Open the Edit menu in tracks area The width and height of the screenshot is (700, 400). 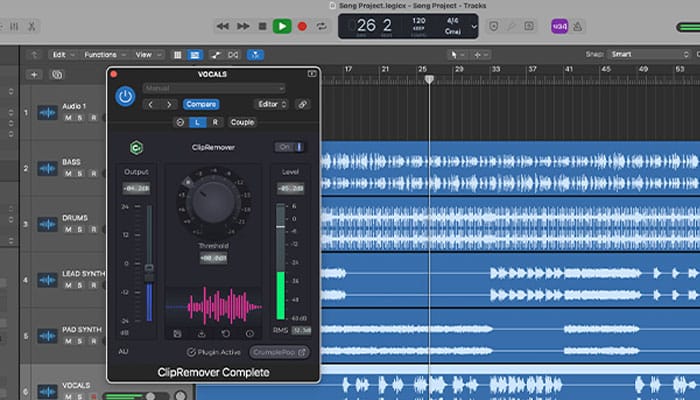[63, 54]
